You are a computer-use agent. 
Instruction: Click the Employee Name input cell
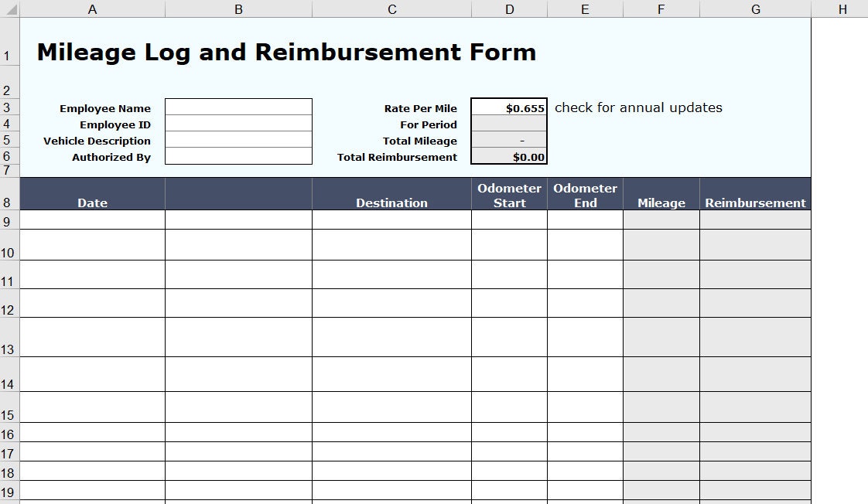[238, 108]
